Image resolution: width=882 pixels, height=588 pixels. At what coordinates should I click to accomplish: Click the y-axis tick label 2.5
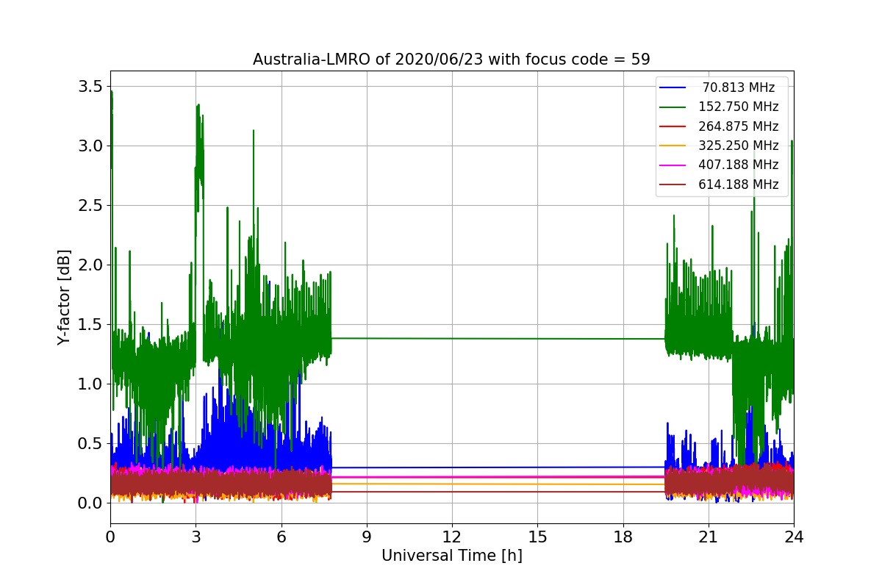point(91,206)
